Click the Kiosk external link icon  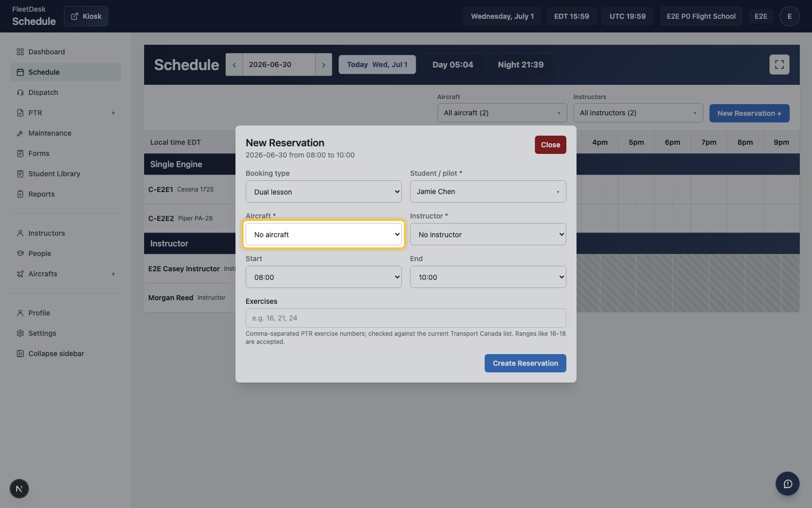[75, 16]
